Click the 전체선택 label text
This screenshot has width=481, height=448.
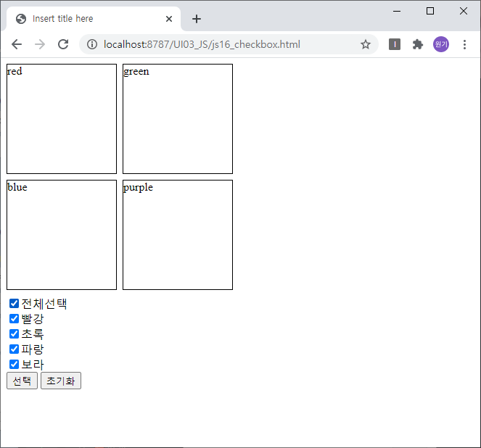pos(44,304)
